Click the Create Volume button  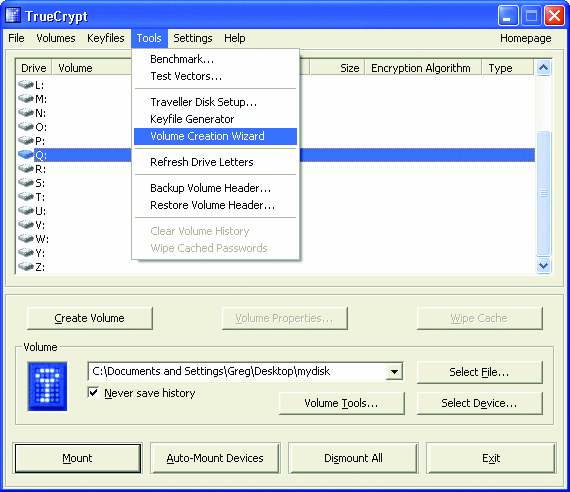click(90, 318)
